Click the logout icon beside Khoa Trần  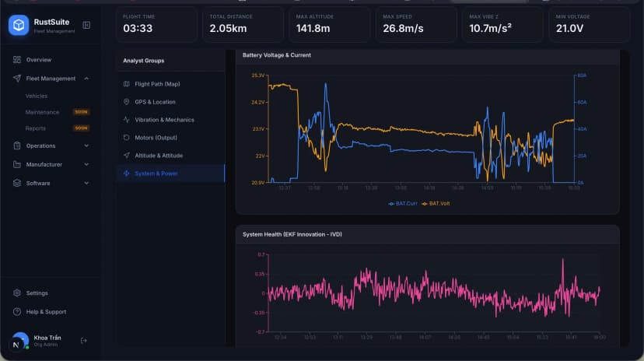(x=84, y=341)
